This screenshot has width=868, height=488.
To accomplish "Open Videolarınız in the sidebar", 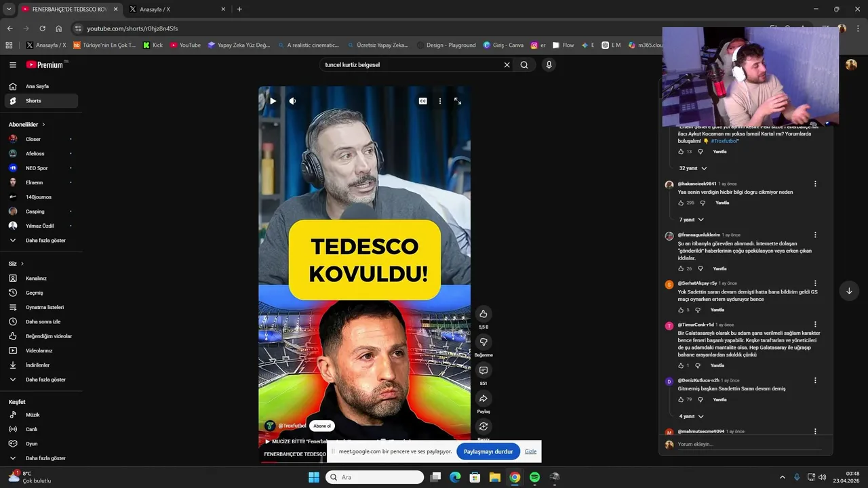I will point(42,350).
